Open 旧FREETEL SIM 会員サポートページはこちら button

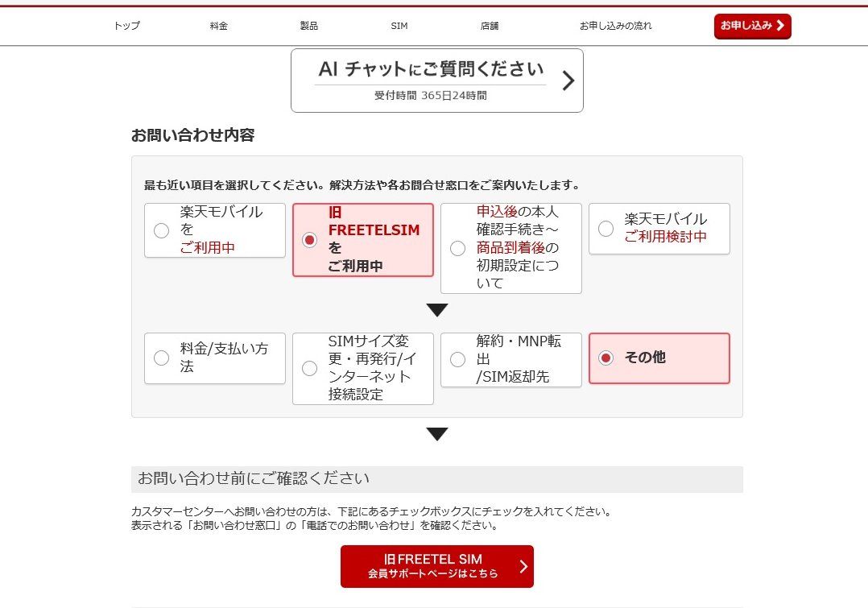coord(436,566)
